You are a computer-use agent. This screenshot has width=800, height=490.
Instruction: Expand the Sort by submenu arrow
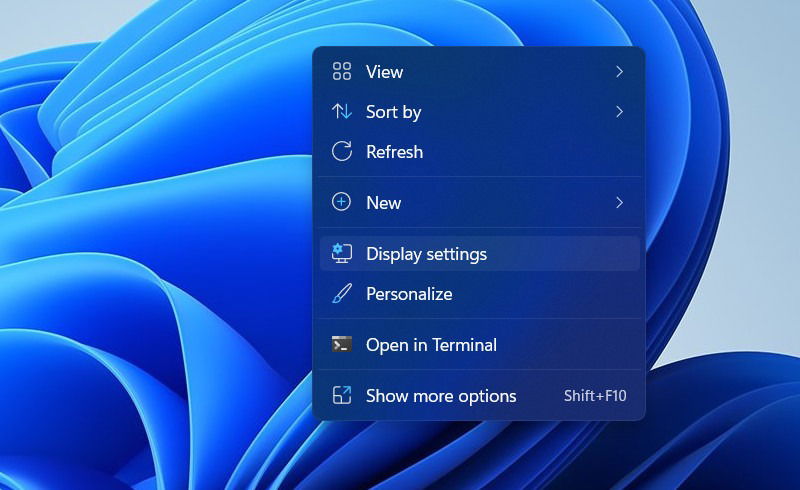click(619, 111)
